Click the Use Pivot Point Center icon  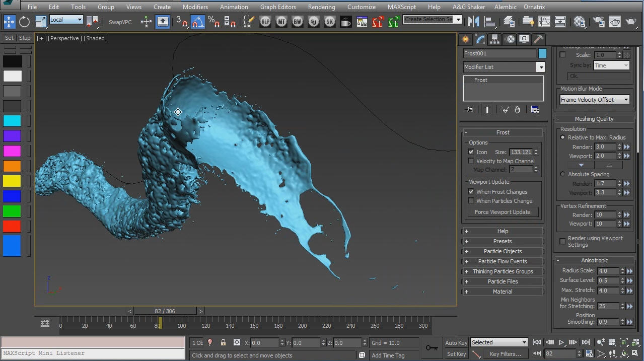pos(92,21)
